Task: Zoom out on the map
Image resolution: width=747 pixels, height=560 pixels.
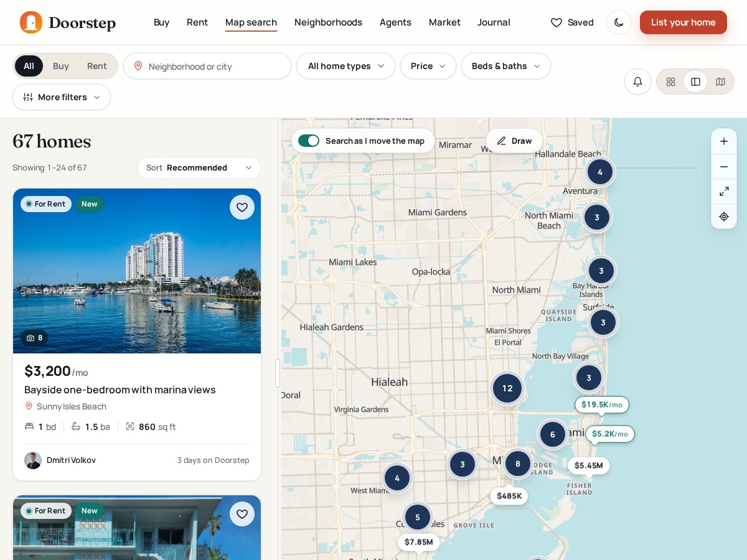Action: pos(724,167)
